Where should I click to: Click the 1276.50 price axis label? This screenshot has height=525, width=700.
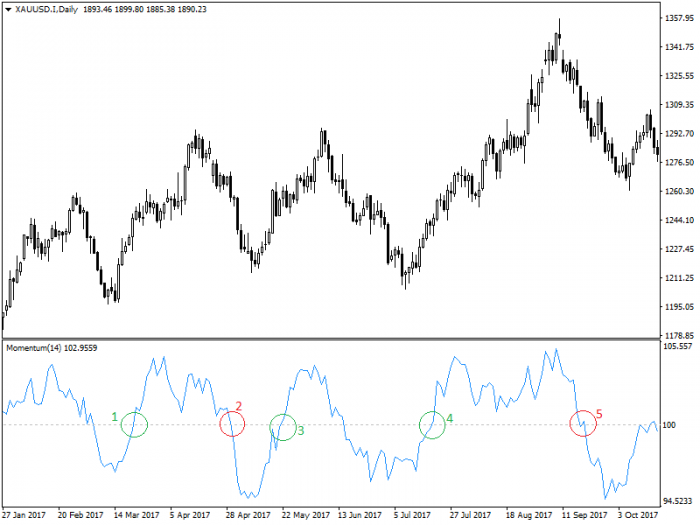point(679,162)
